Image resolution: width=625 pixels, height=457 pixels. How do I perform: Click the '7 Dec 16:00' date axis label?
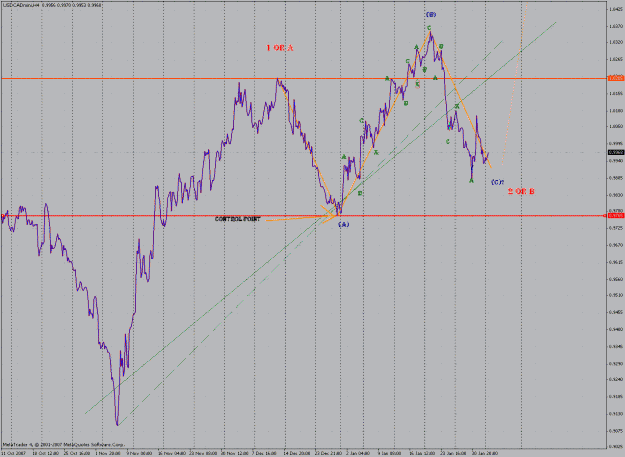(x=265, y=453)
